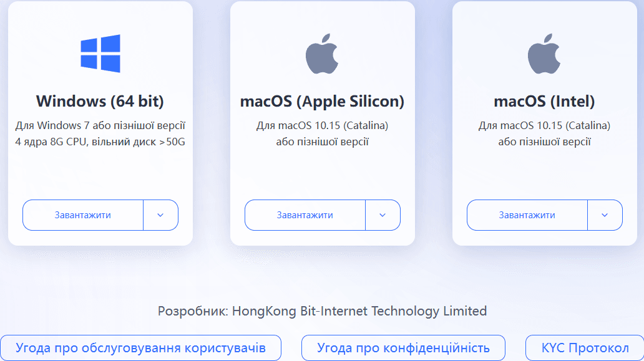
Task: Click the Apple logo on the Apple Silicon card
Action: 322,54
